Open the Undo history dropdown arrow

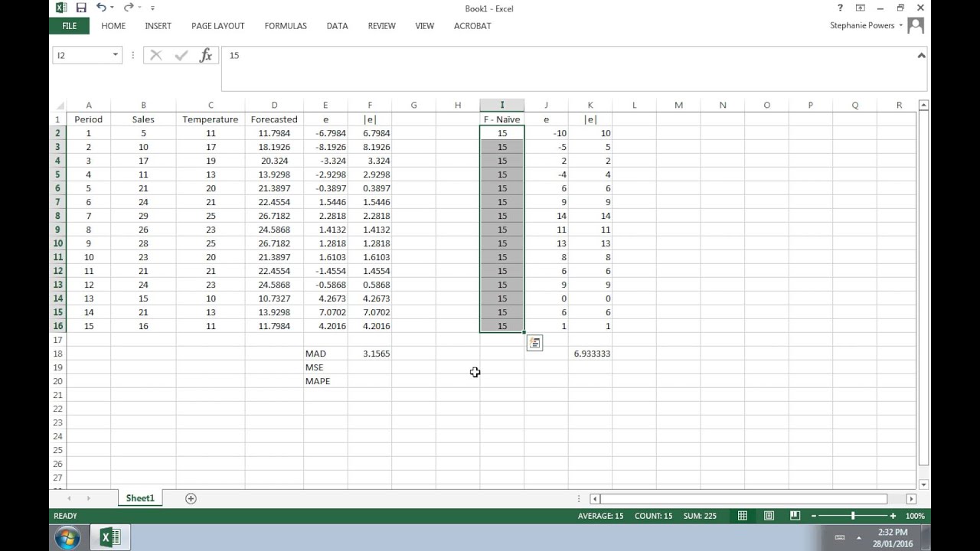point(112,8)
